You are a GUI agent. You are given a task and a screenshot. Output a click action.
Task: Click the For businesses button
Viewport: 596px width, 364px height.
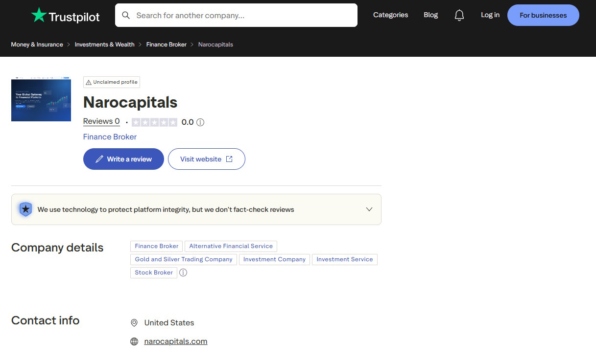click(x=543, y=15)
